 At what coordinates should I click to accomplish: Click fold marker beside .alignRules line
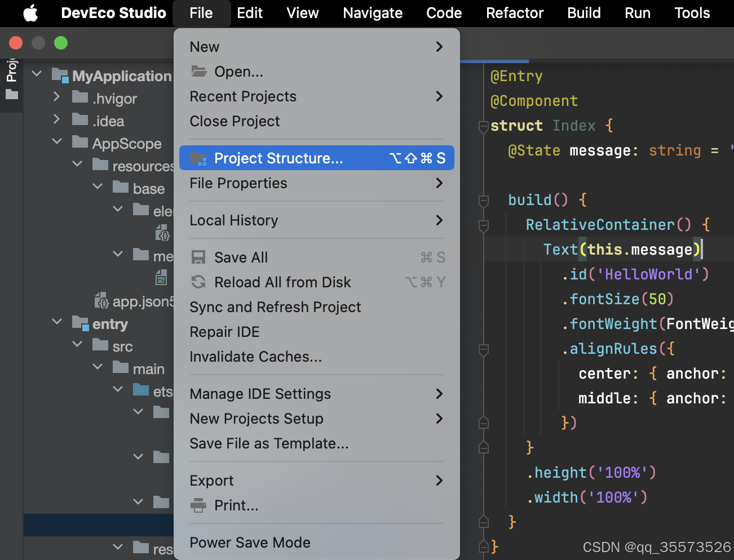(x=483, y=349)
